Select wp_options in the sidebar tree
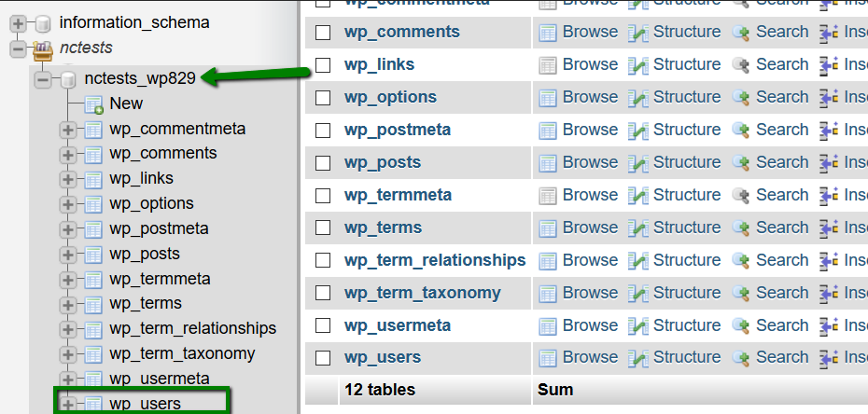Viewport: 868px width, 414px height. 152,203
